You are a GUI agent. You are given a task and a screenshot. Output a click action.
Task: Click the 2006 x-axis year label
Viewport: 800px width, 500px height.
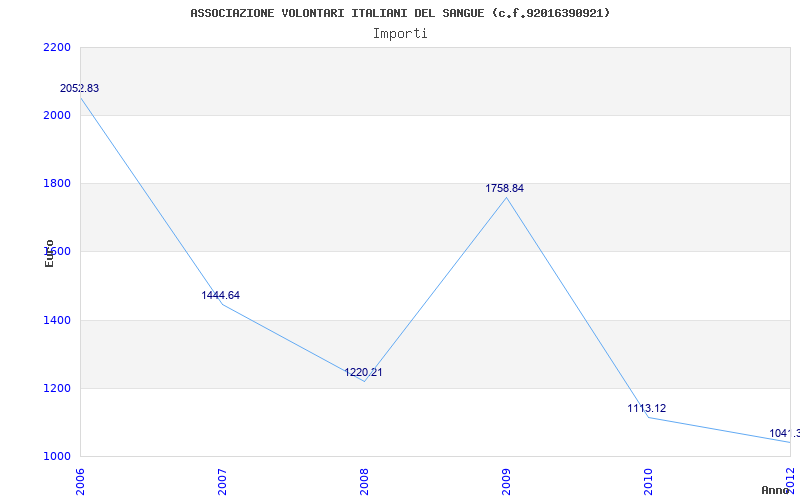tap(80, 482)
